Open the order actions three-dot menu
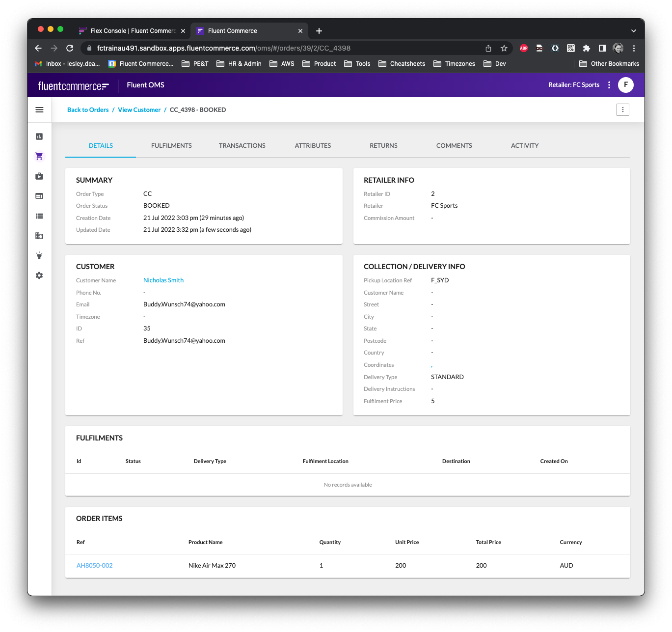The height and width of the screenshot is (632, 672). click(623, 110)
